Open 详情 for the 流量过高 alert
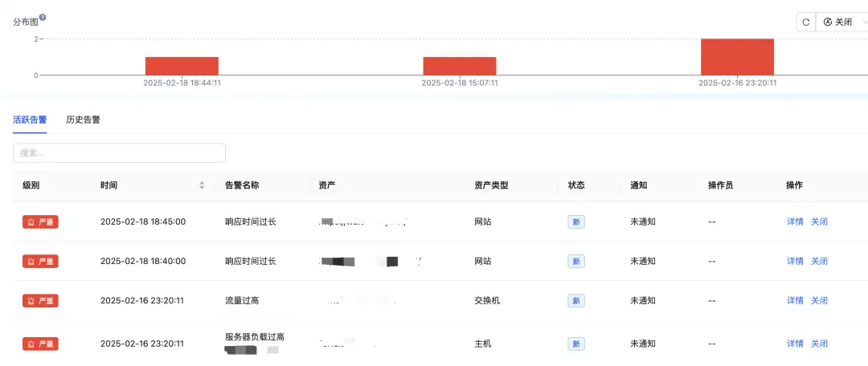The width and height of the screenshot is (868, 366). 795,301
